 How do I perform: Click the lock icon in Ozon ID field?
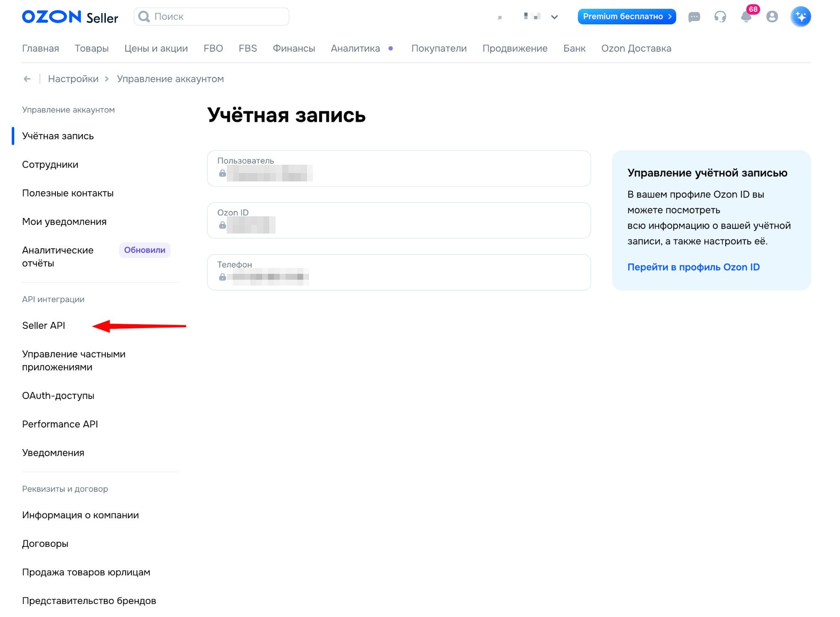[223, 225]
